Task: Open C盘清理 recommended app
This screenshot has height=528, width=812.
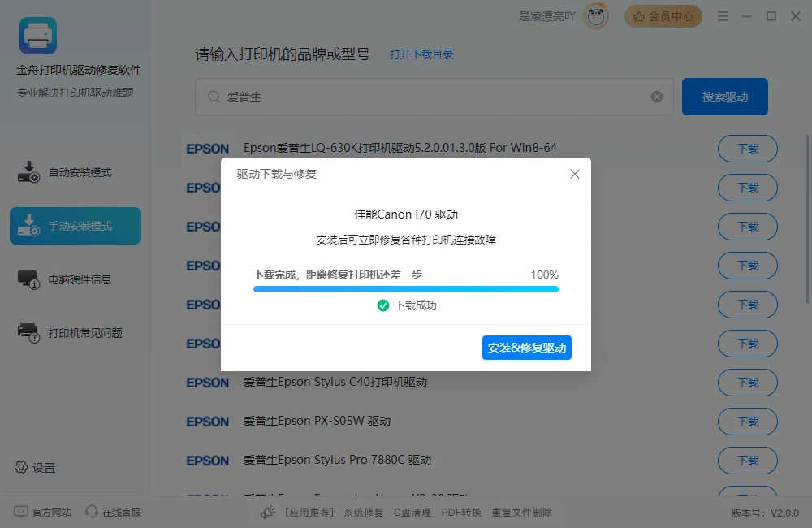Action: 412,513
